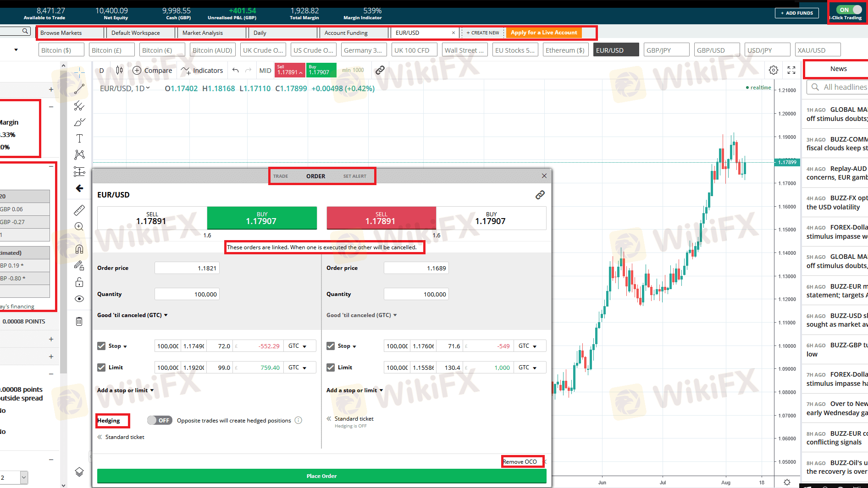Open chart settings gear
The height and width of the screenshot is (488, 868).
pos(774,70)
